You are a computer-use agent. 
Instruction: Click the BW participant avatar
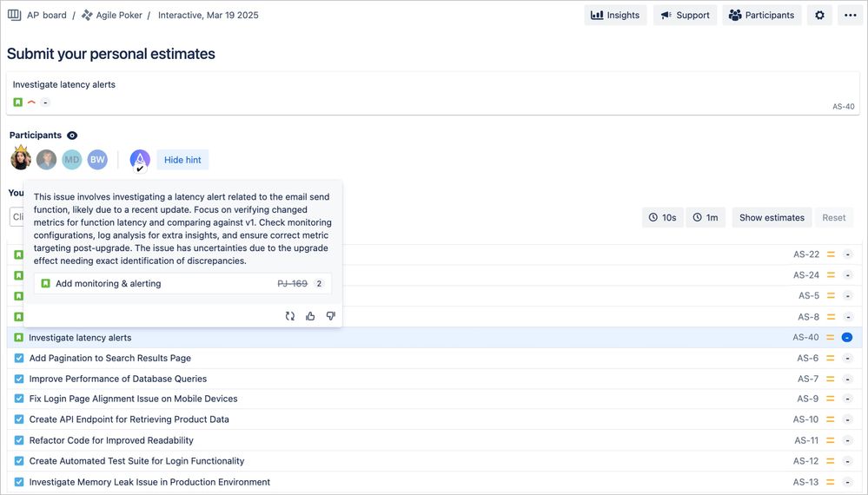tap(97, 160)
